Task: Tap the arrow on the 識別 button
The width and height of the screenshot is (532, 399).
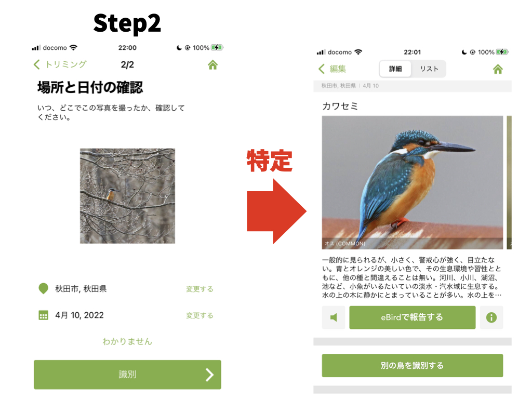Action: coord(210,375)
